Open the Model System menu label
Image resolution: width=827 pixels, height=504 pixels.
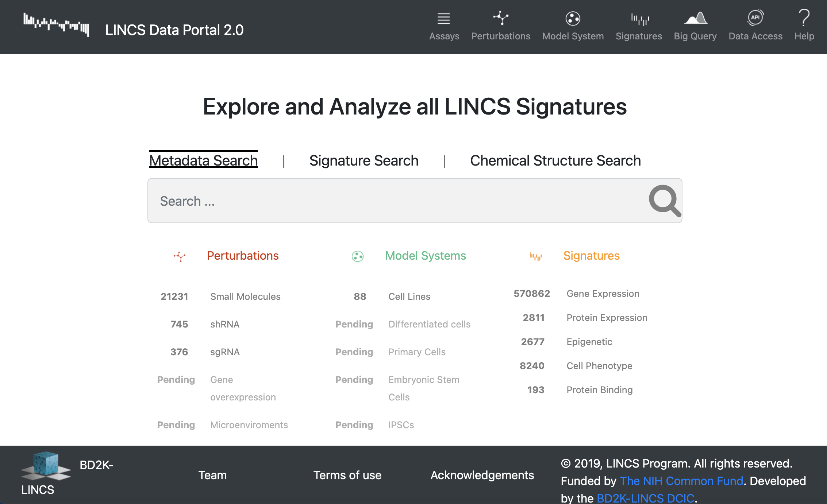click(x=573, y=36)
